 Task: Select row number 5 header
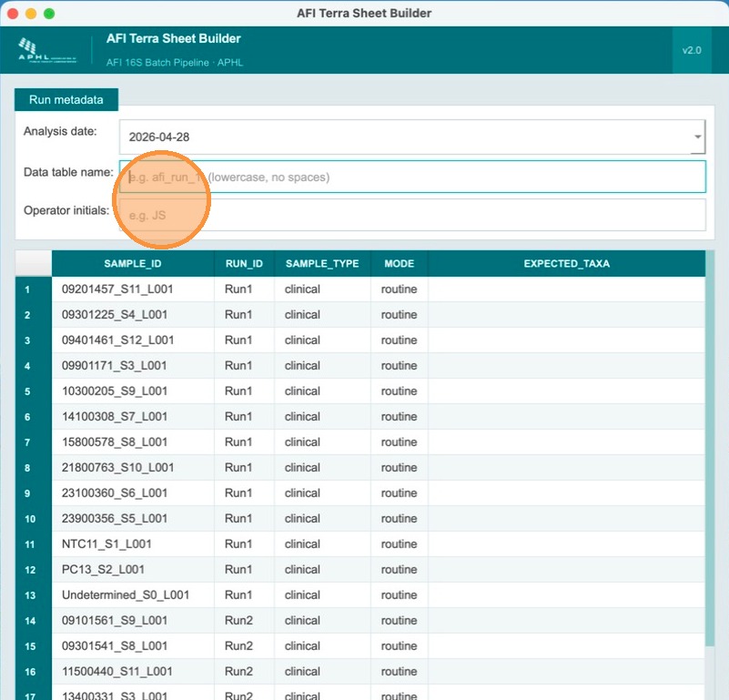point(34,391)
